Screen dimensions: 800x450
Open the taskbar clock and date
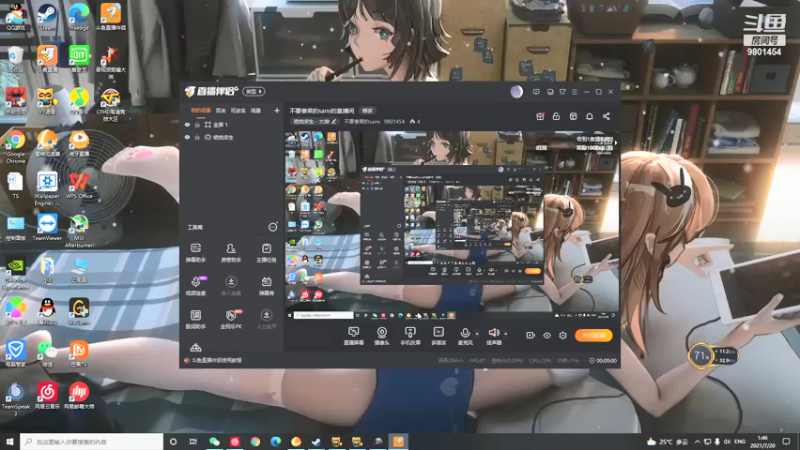point(762,441)
